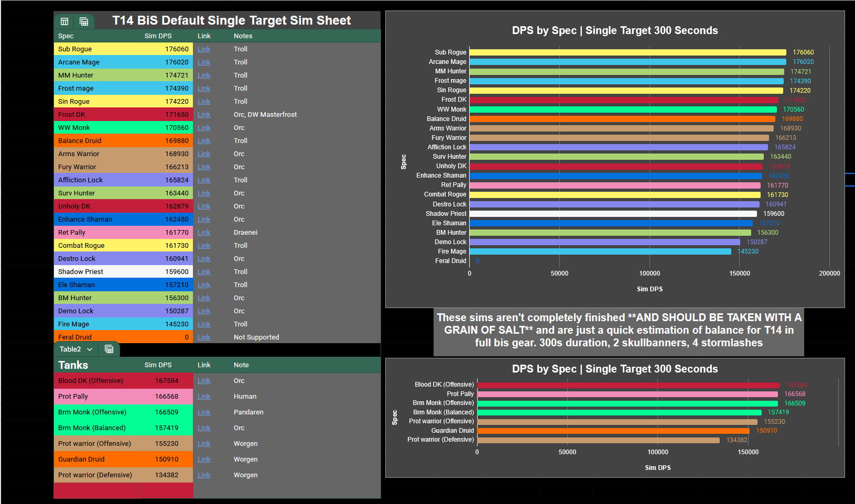Open the Link for Blood DK (Offensive)

pos(204,381)
